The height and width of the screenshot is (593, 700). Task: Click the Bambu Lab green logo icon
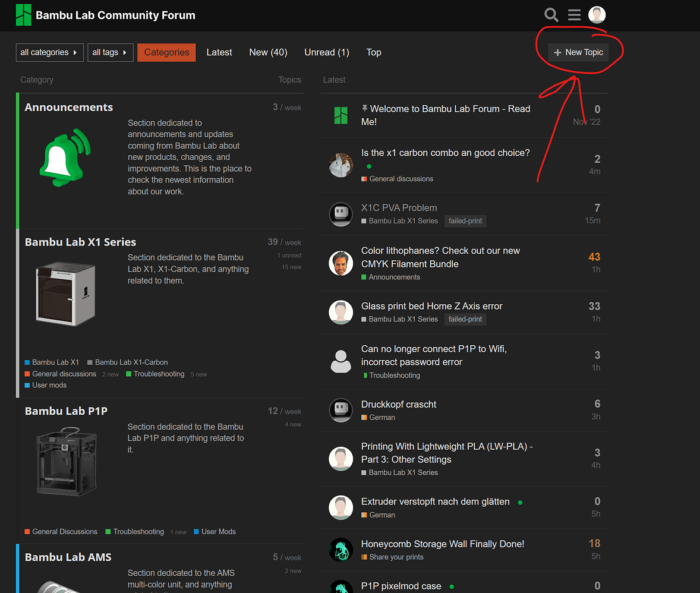coord(24,15)
